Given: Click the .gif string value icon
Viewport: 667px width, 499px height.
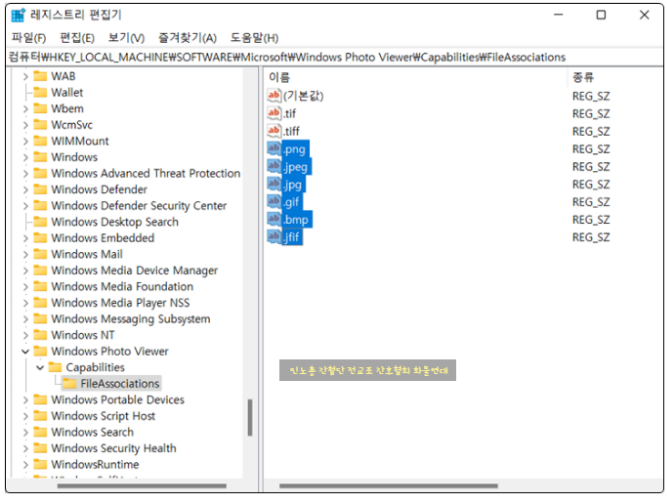Looking at the screenshot, I should click(274, 201).
